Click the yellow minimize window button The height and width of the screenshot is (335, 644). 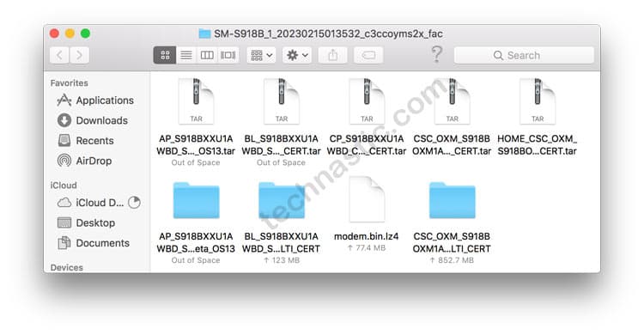[x=70, y=33]
